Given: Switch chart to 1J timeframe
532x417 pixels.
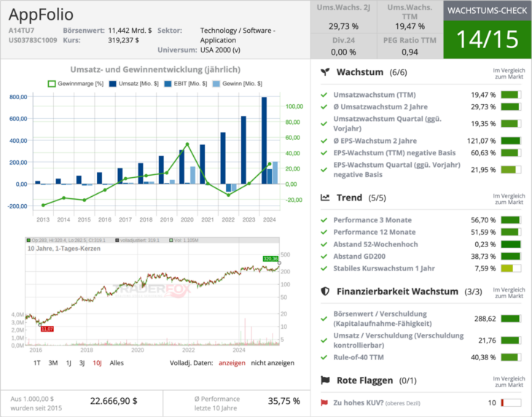Looking at the screenshot, I should click(x=69, y=363).
